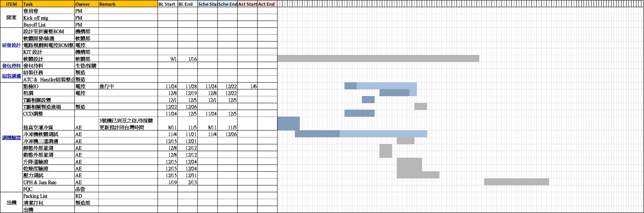The image size is (644, 213).
Task: Select the BL End column header
Action: [x=187, y=4]
